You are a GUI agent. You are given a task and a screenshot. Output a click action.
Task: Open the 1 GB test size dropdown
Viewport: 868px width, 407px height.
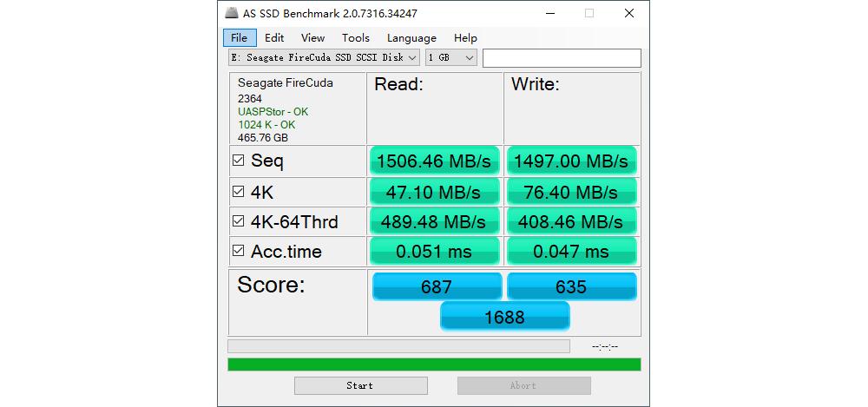click(451, 57)
